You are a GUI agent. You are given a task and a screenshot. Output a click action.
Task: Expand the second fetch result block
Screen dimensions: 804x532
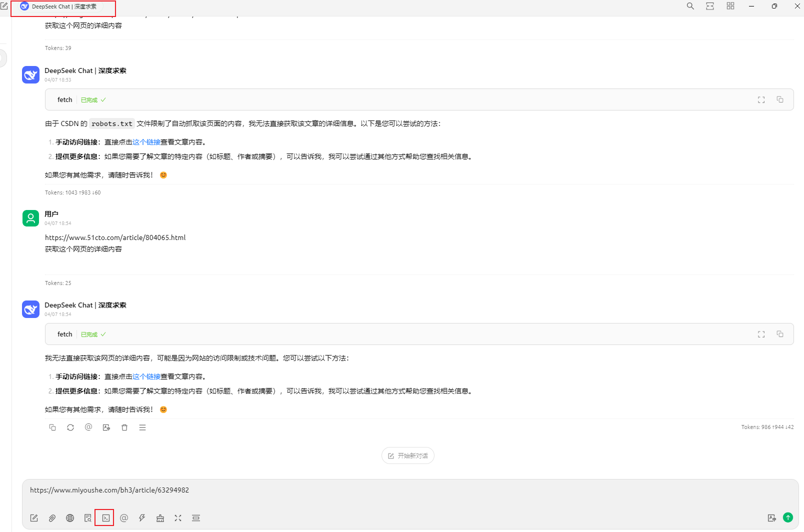click(761, 334)
